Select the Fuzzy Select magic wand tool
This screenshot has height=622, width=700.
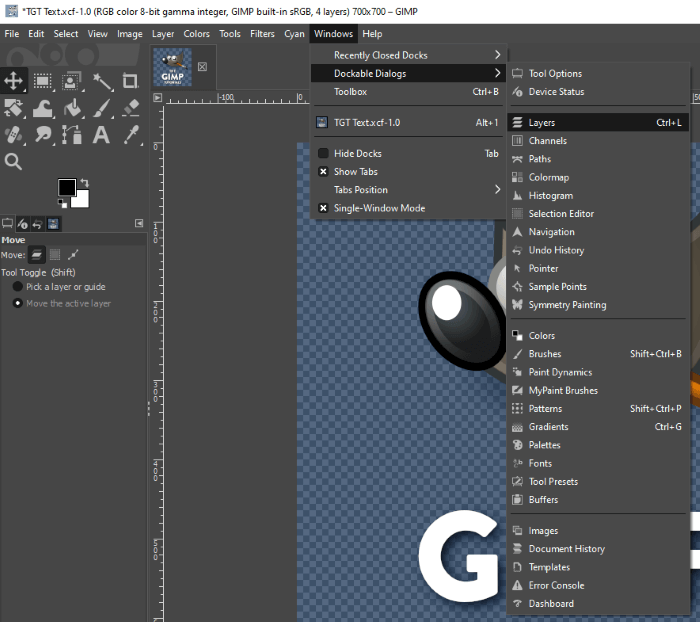(102, 81)
